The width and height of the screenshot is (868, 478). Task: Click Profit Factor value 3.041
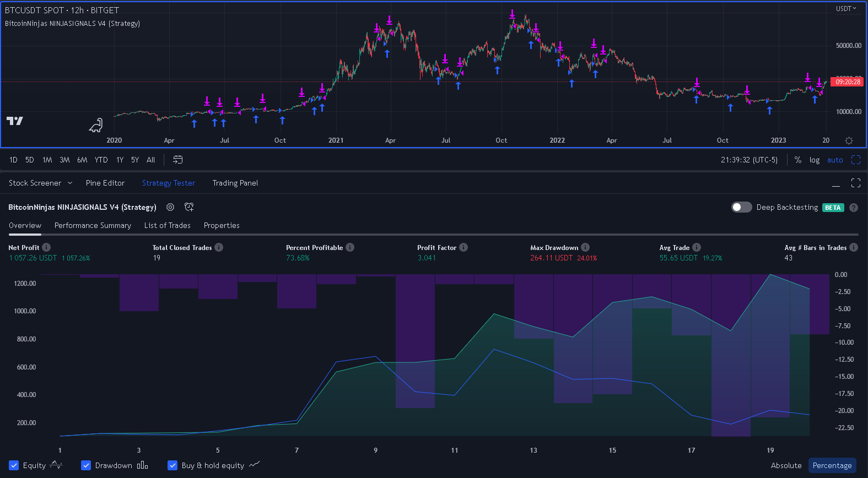(427, 258)
